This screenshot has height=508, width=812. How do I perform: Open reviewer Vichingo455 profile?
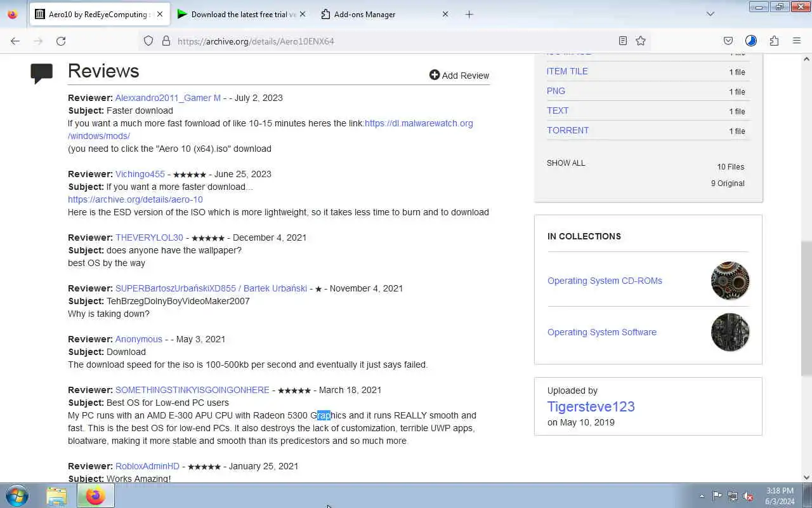[x=140, y=174]
